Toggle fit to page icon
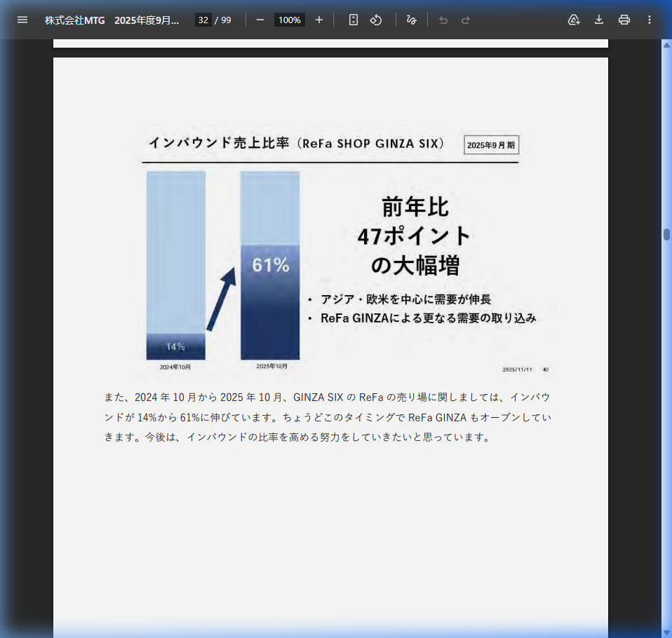Screen dimensions: 672x638 (x=353, y=20)
